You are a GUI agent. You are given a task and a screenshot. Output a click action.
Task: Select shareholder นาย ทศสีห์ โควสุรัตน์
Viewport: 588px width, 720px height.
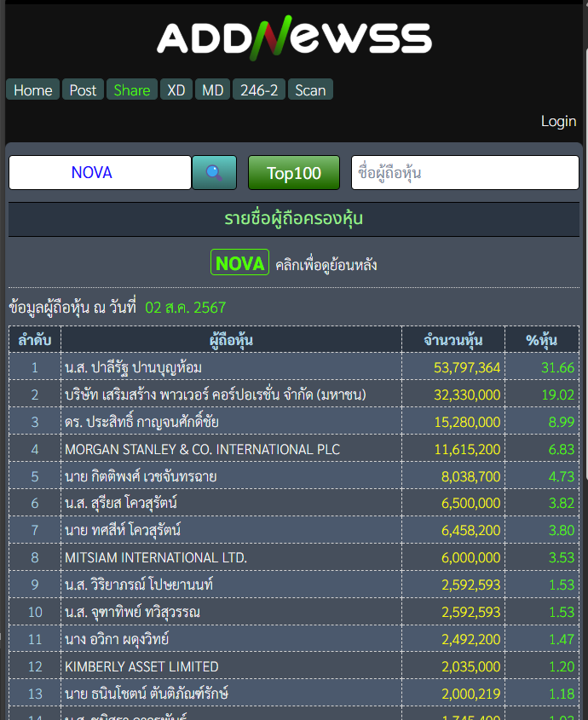pyautogui.click(x=123, y=530)
